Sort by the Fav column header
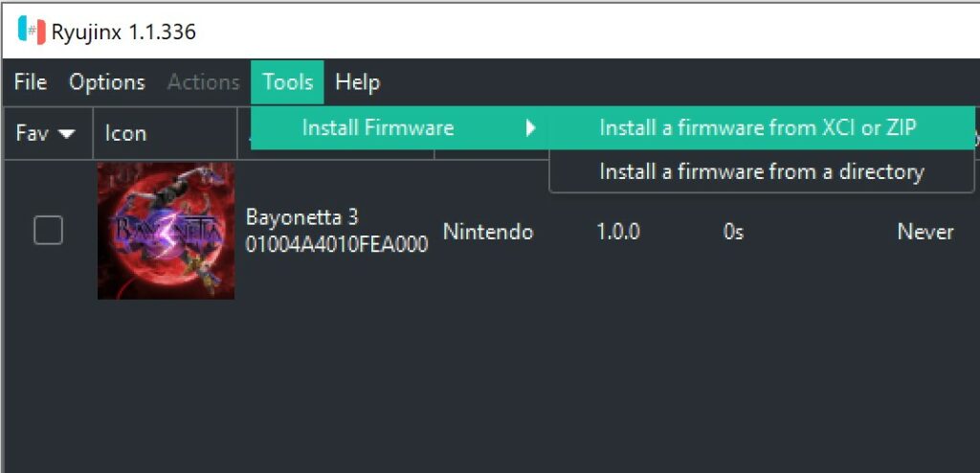This screenshot has height=473, width=980. point(46,133)
